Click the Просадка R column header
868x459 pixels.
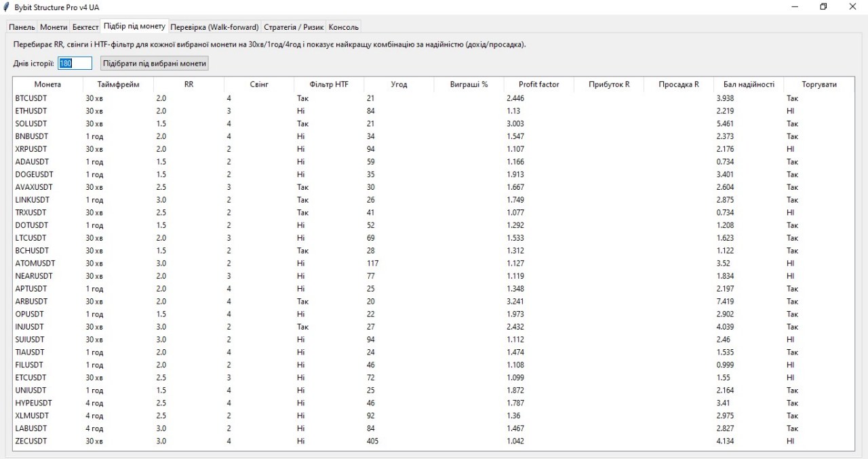[x=679, y=85]
